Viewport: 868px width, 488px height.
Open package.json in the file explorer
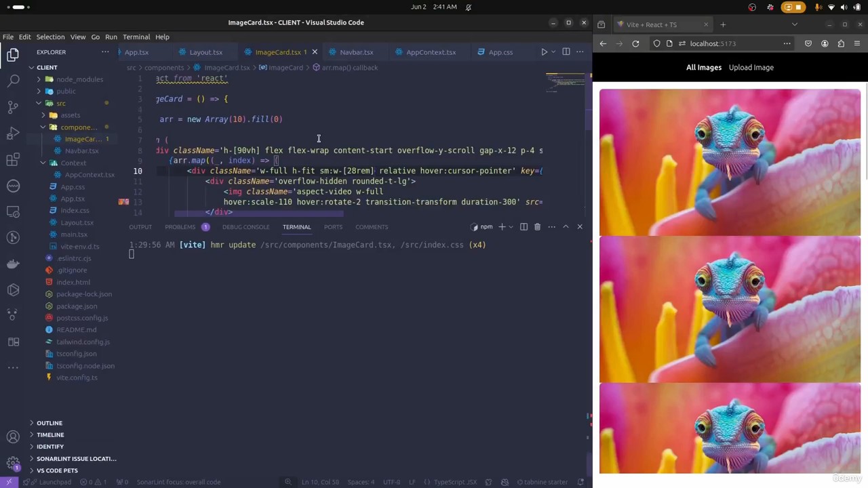point(77,306)
